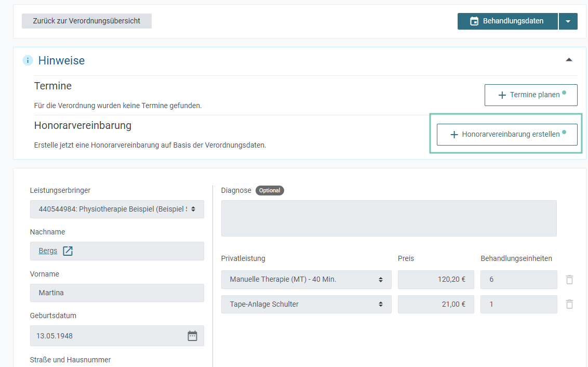Click the plus icon on Termine planen

click(x=502, y=95)
